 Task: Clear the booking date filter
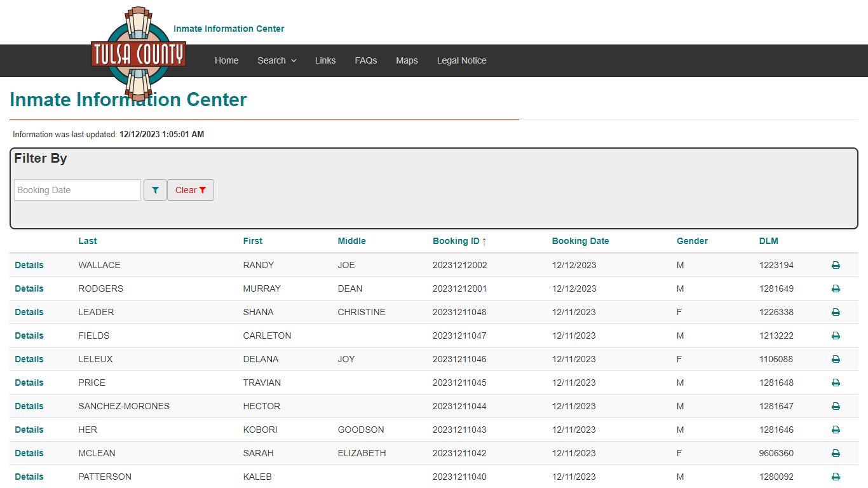point(191,190)
